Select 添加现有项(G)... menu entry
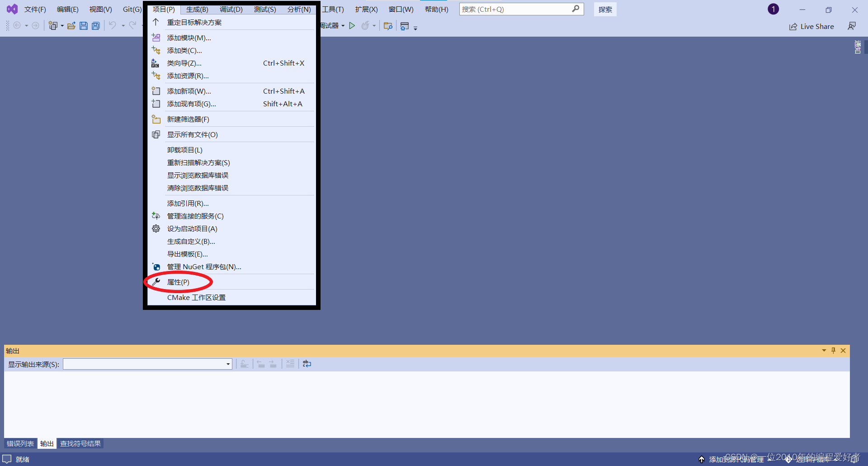This screenshot has width=868, height=466. click(x=231, y=104)
